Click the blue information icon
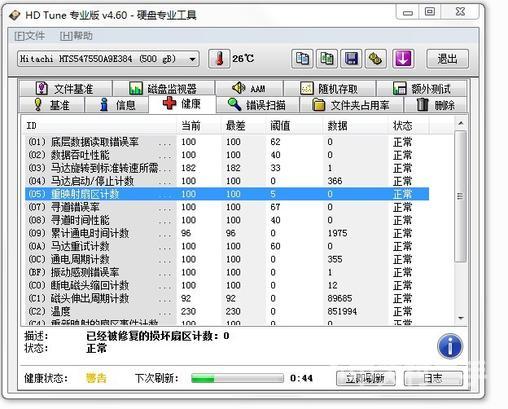The image size is (508, 409). (450, 346)
